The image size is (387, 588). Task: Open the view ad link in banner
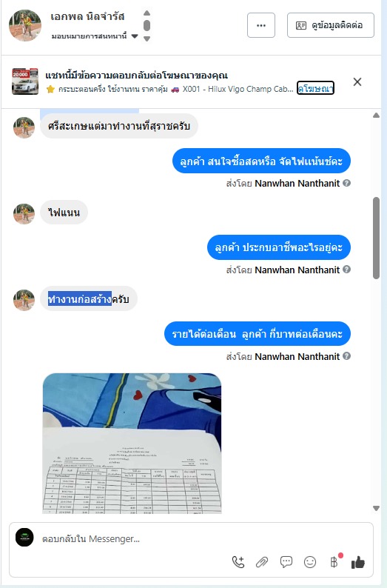coord(315,88)
